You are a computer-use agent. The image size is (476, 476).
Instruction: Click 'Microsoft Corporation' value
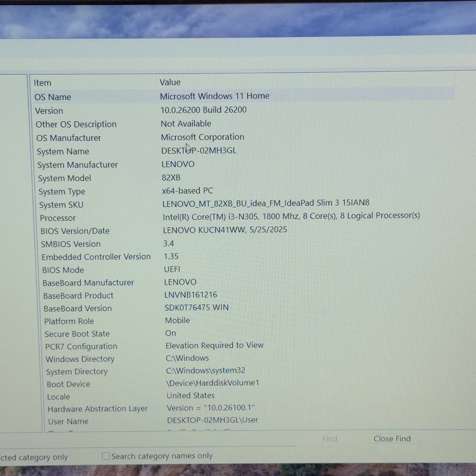(x=202, y=137)
